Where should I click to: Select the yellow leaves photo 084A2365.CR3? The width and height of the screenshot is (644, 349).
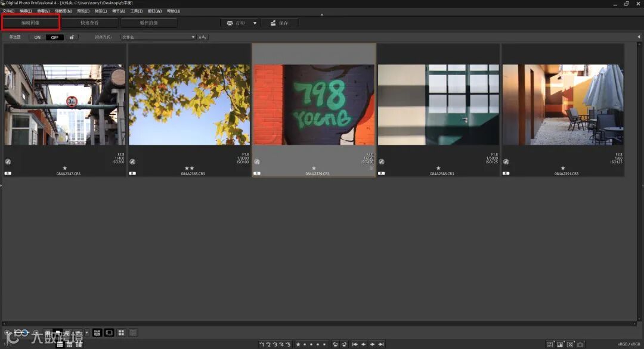coord(190,105)
